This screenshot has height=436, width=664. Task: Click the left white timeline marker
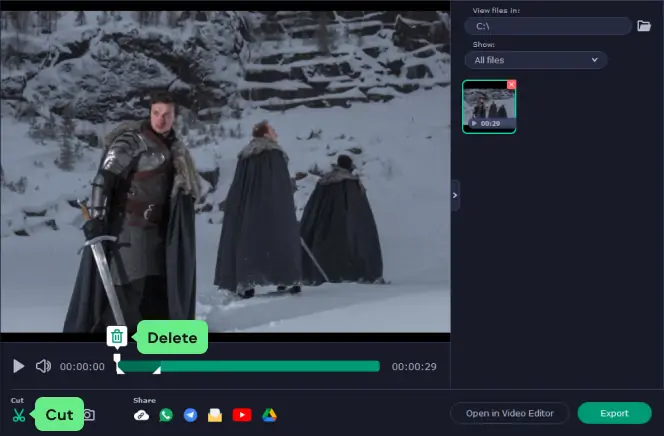pos(118,364)
